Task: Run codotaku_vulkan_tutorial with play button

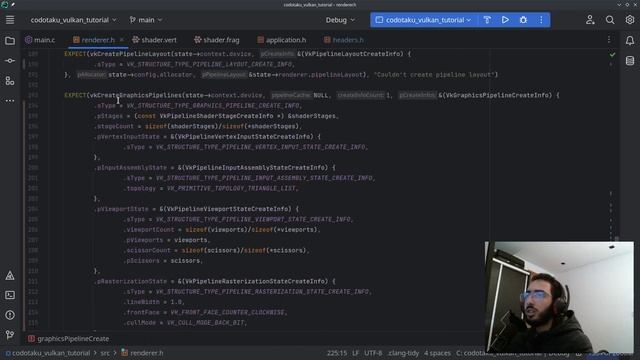Action: click(x=505, y=20)
